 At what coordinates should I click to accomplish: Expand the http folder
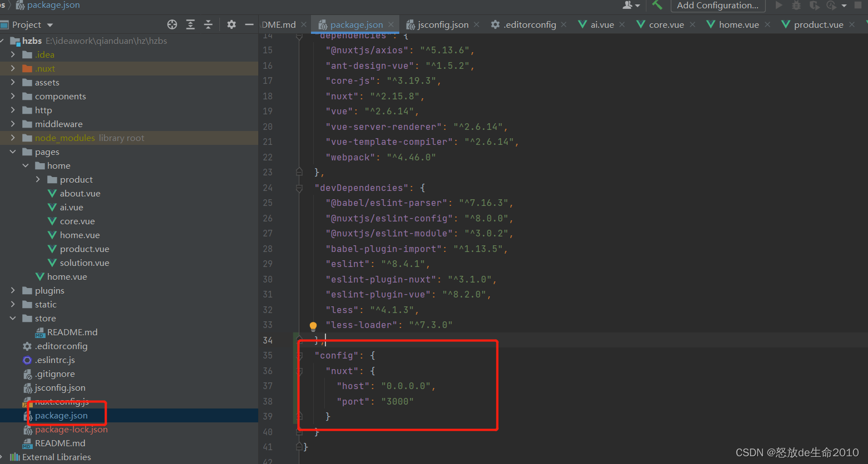[13, 110]
